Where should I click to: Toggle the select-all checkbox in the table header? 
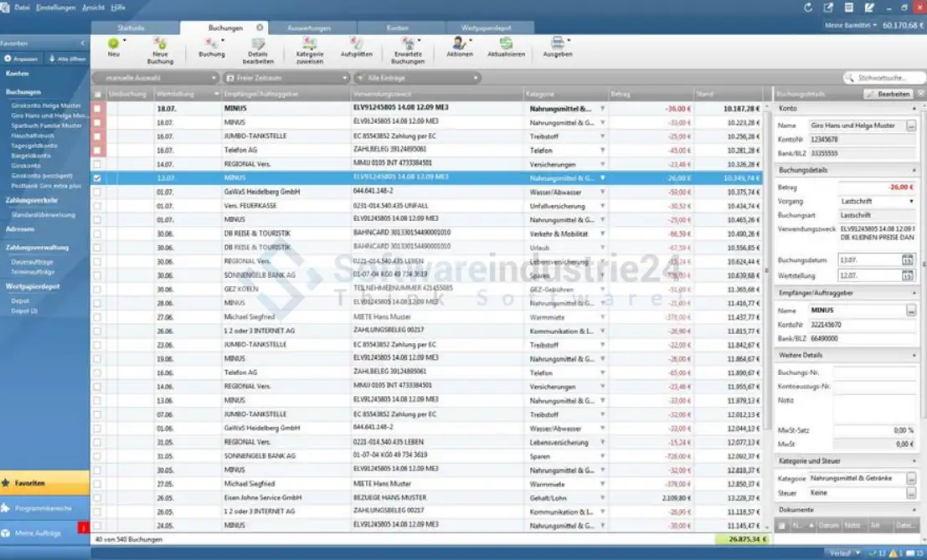97,94
